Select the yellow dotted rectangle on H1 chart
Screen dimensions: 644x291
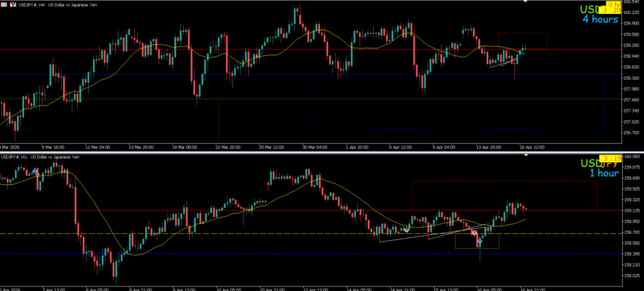click(477, 248)
